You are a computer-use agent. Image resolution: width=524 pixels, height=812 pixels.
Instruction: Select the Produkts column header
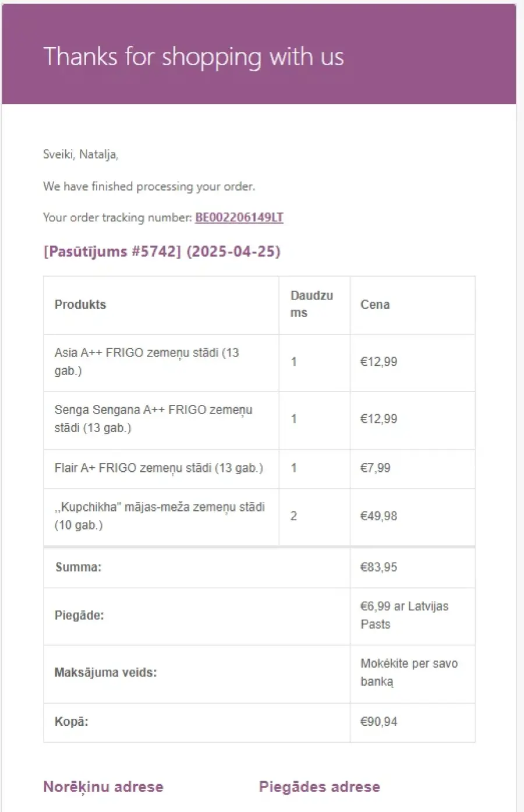click(80, 304)
